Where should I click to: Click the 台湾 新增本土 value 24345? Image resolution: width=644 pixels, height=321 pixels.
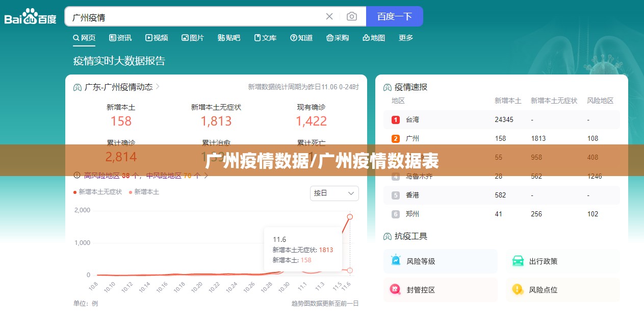(x=504, y=119)
